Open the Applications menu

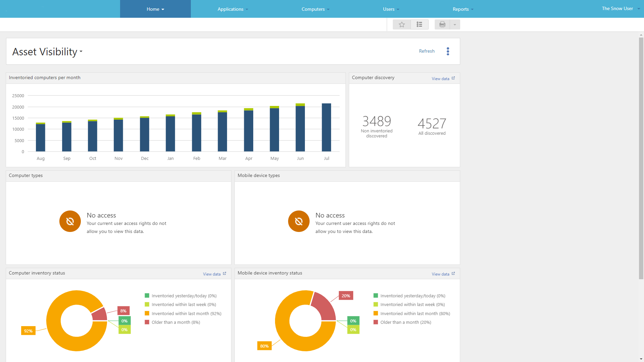232,9
